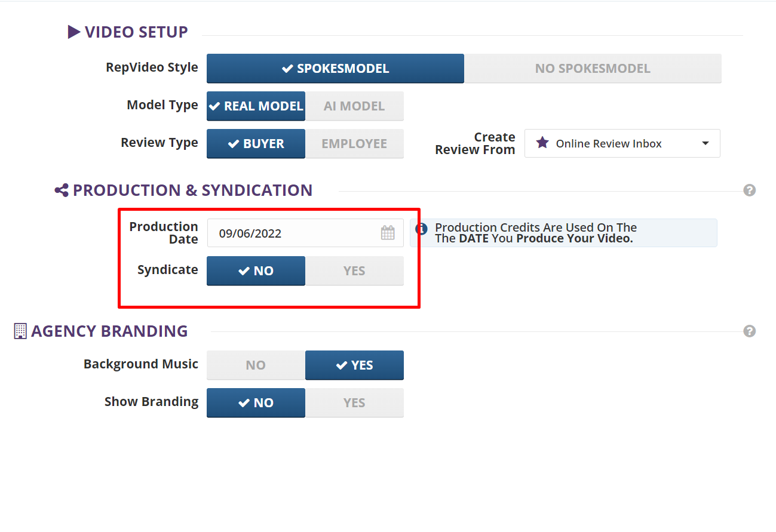Click the Production Date input field
This screenshot has width=776, height=532.
(x=293, y=233)
